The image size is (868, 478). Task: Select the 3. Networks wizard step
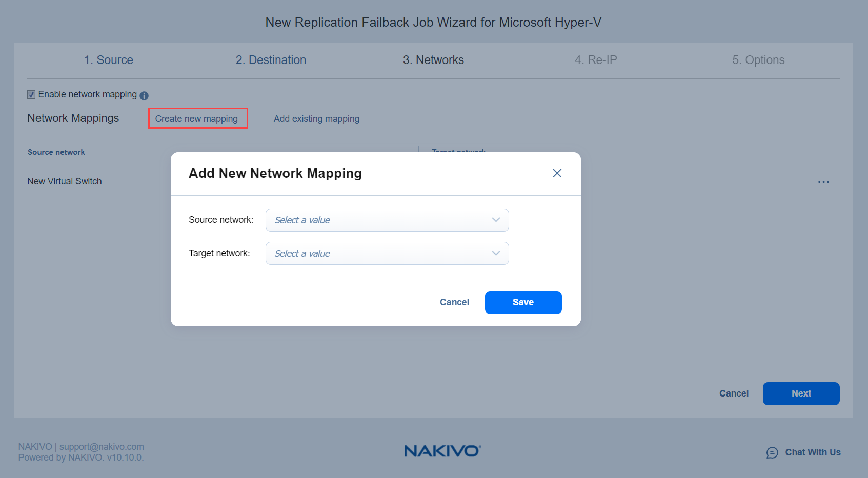point(433,60)
